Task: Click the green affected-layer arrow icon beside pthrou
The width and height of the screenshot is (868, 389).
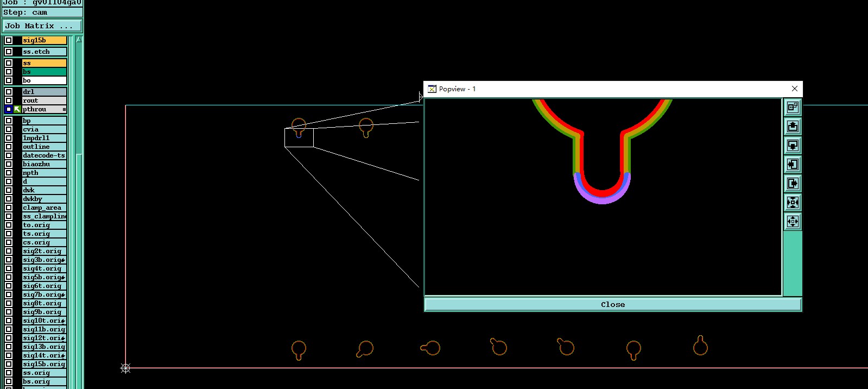Action: point(17,109)
